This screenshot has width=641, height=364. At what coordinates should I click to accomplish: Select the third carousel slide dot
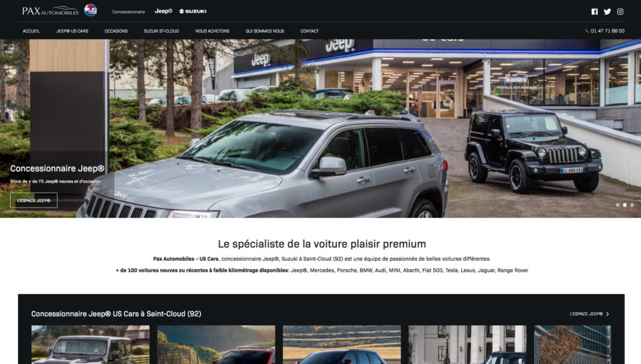pyautogui.click(x=632, y=205)
